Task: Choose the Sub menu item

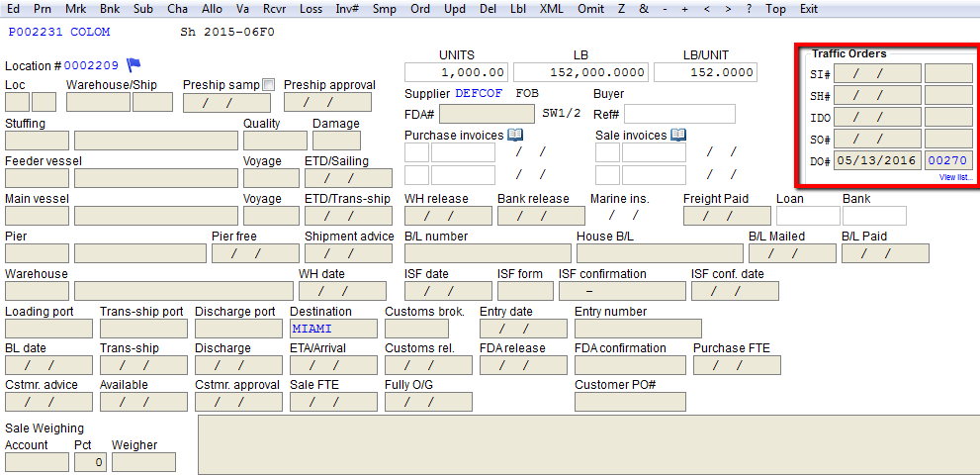Action: (x=143, y=9)
